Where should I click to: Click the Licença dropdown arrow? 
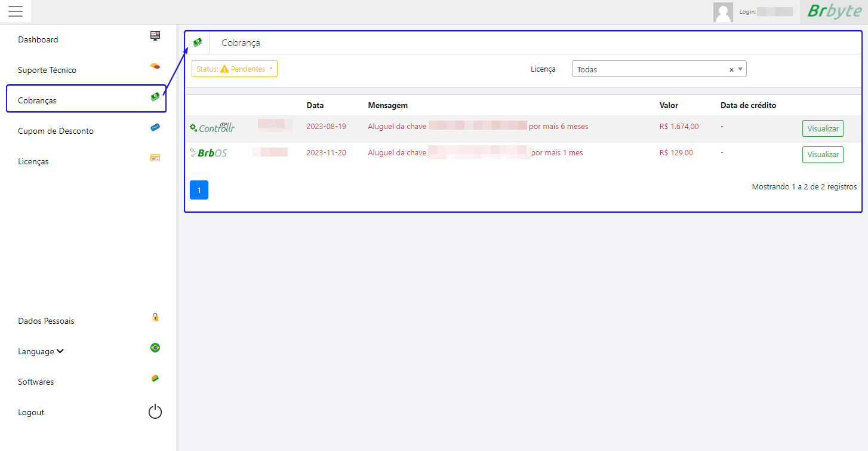pos(740,69)
